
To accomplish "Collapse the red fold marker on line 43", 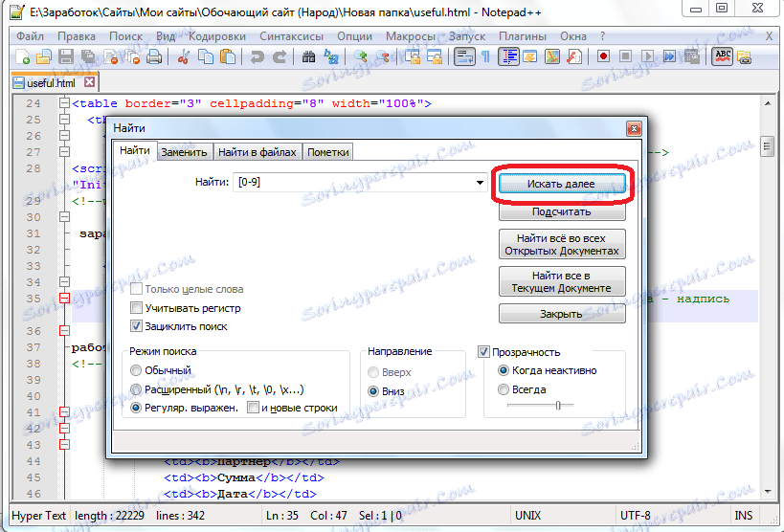I will [x=64, y=445].
